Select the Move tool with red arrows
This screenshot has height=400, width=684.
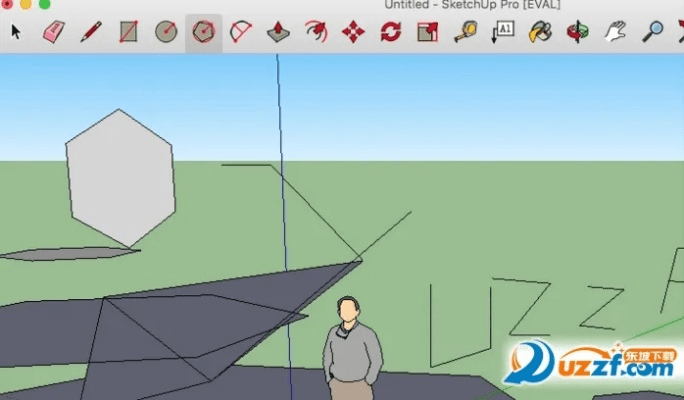[353, 32]
